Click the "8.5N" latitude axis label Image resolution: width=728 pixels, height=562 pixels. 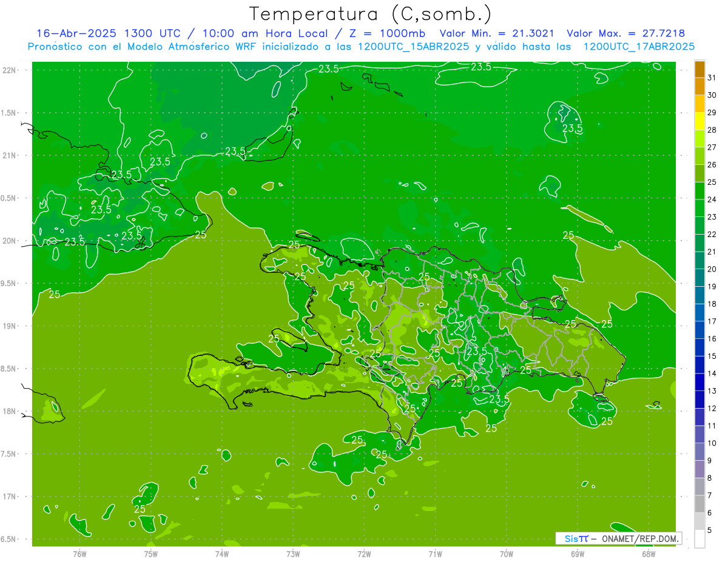tap(9, 369)
